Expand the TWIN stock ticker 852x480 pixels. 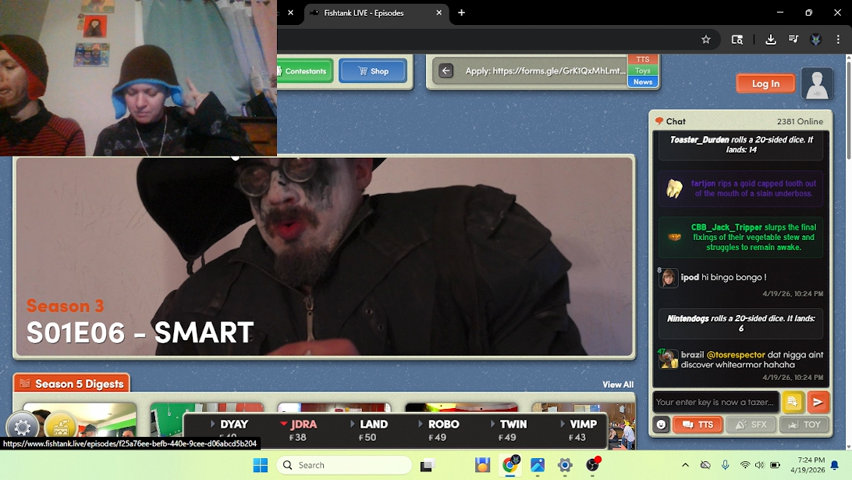coord(508,429)
